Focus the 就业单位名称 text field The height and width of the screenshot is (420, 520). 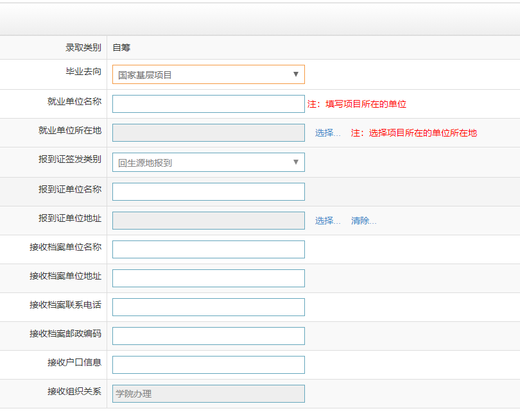pyautogui.click(x=208, y=104)
